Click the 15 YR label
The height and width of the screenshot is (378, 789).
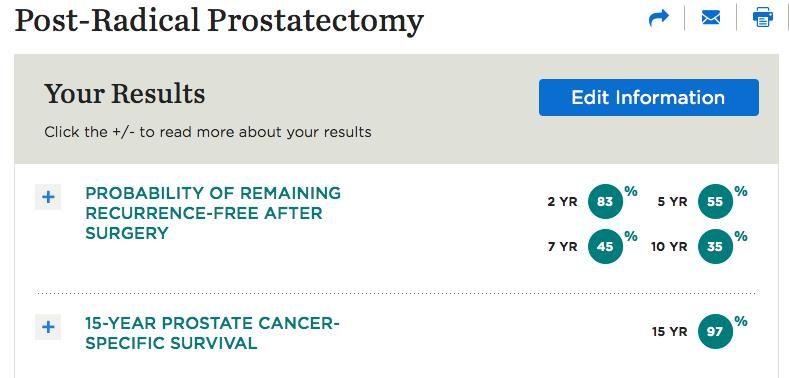coord(669,332)
